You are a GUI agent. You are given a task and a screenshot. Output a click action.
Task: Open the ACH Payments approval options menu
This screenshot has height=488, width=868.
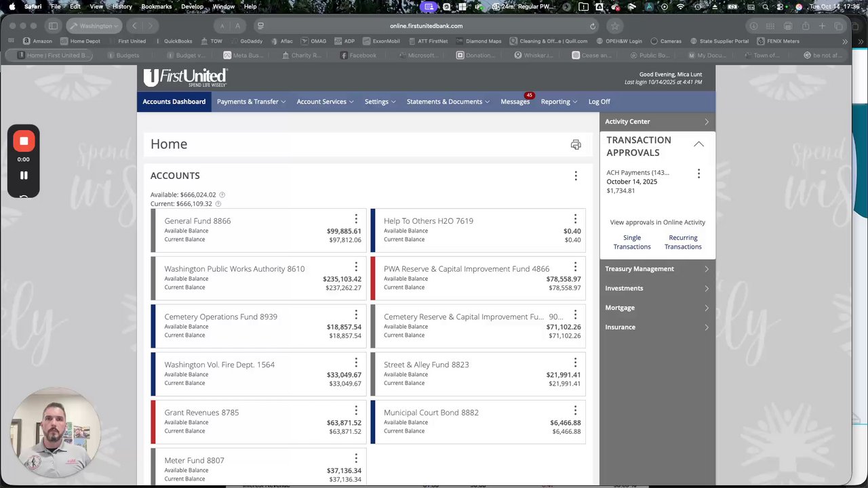click(698, 174)
